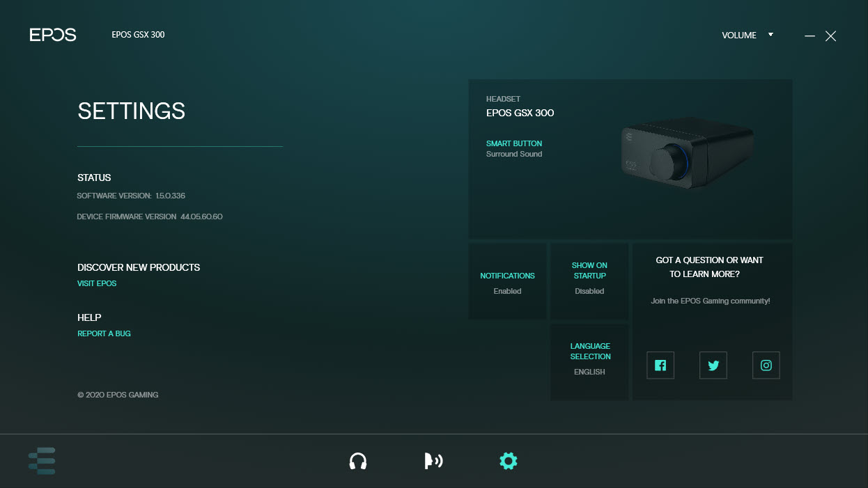This screenshot has height=488, width=868.
Task: Open the Language Selection tile
Action: coord(589,362)
